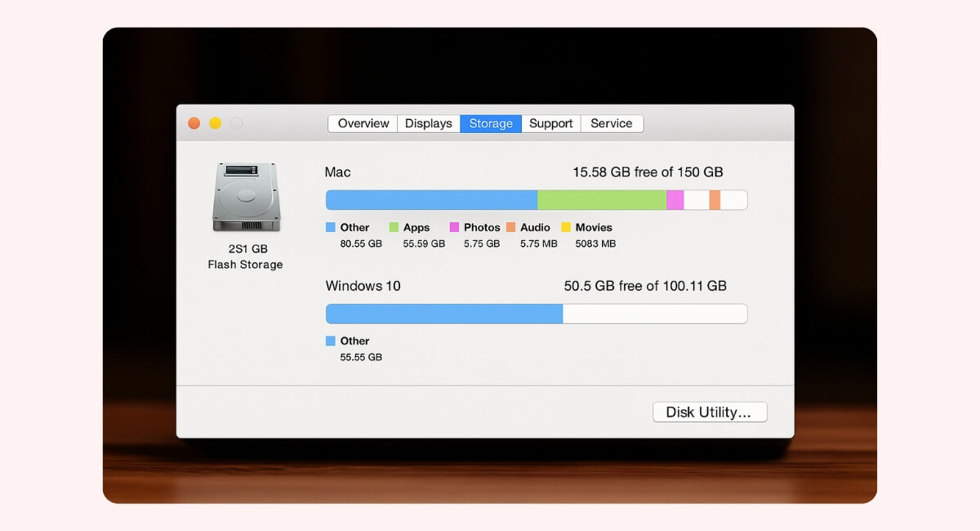Click the flash storage hard drive icon
Screen dimensions: 980x531
pyautogui.click(x=246, y=196)
